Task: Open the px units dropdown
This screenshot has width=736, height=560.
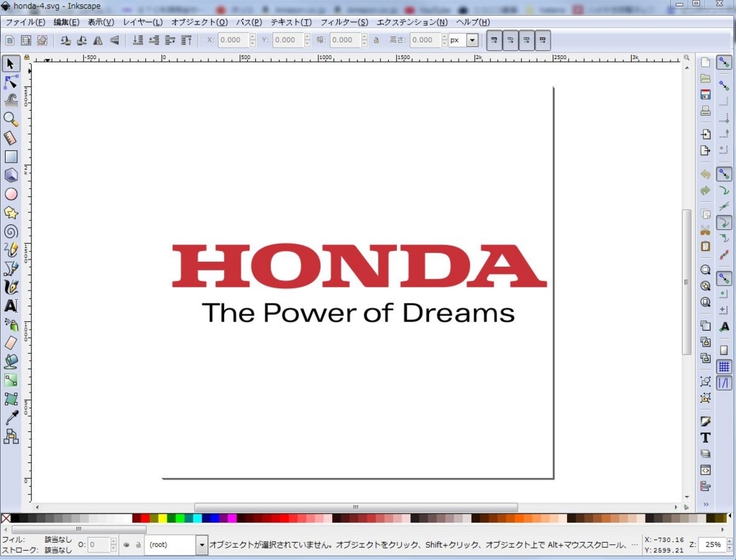Action: point(472,40)
